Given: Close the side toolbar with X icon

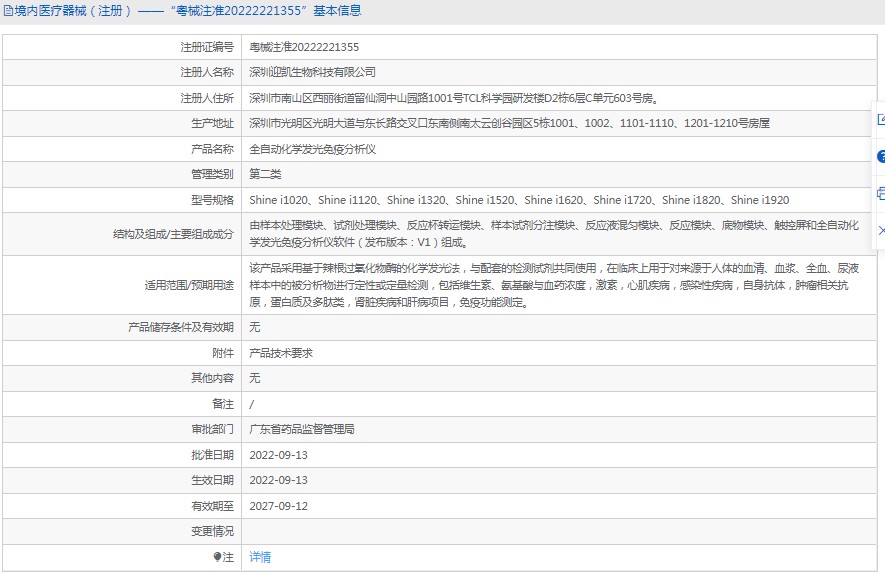Looking at the screenshot, I should click(x=882, y=230).
